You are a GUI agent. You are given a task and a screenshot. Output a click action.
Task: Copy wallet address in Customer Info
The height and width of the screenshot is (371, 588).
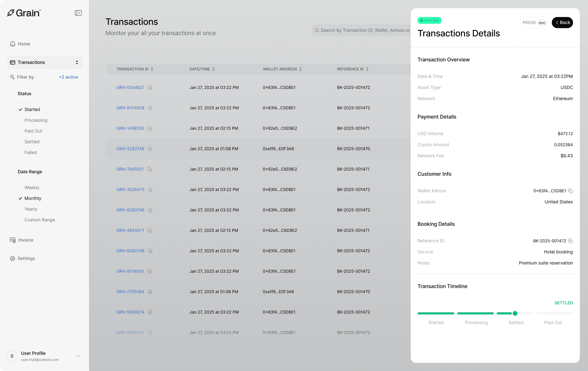[x=570, y=191]
